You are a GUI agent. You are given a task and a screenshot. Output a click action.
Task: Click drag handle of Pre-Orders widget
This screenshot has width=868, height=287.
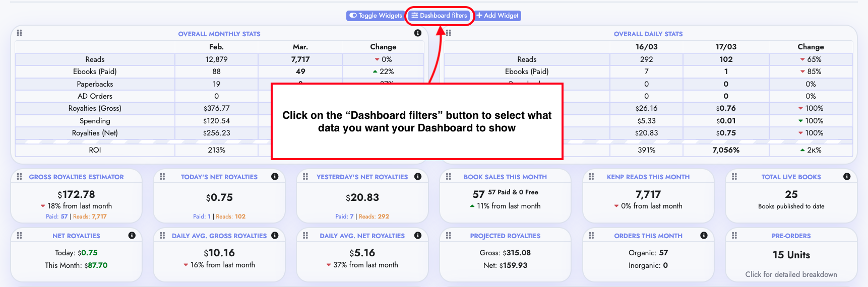734,235
